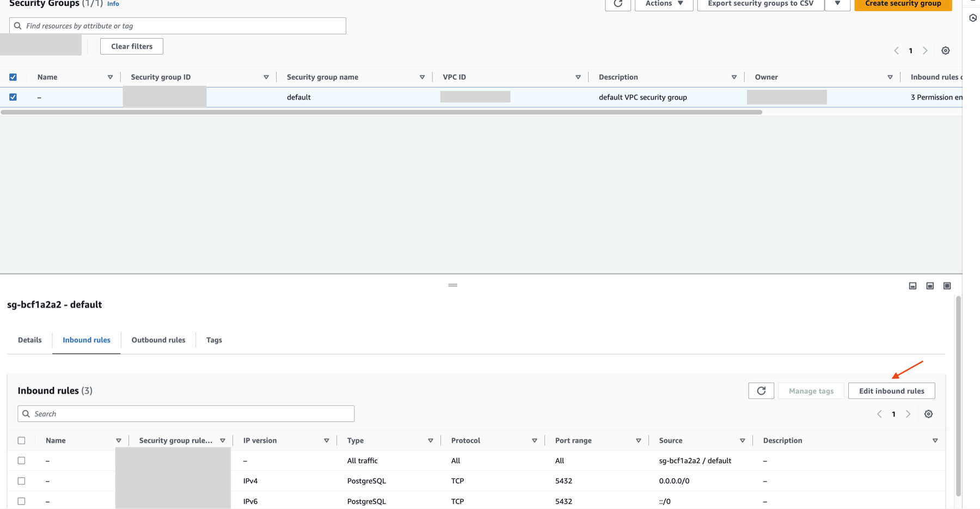Open the Protocol column filter dropdown
980x509 pixels.
point(535,440)
